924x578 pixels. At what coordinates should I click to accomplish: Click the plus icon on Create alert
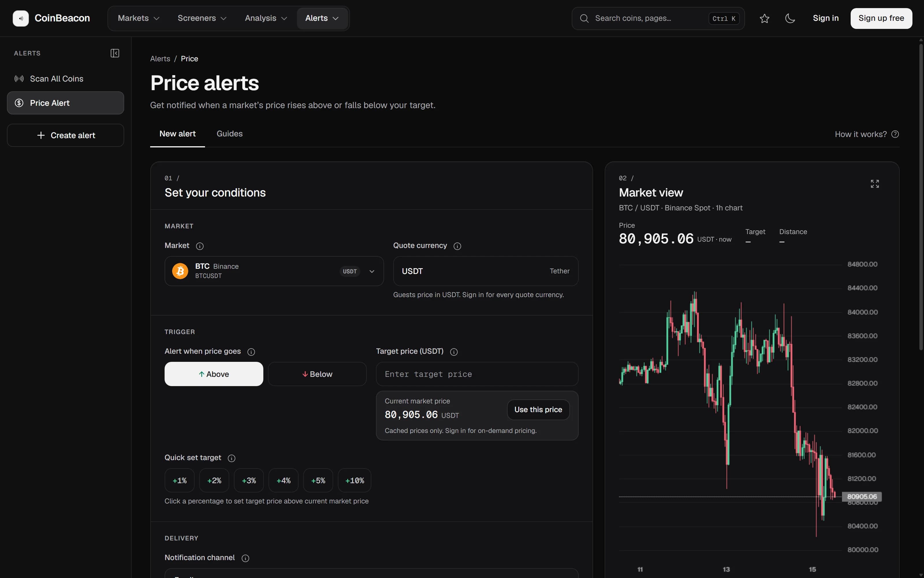41,135
